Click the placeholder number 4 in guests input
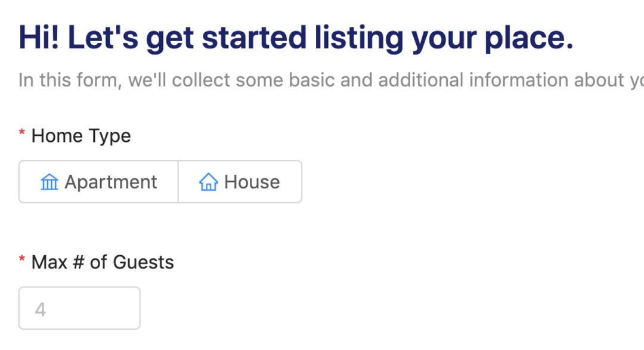644x350 pixels. click(41, 310)
